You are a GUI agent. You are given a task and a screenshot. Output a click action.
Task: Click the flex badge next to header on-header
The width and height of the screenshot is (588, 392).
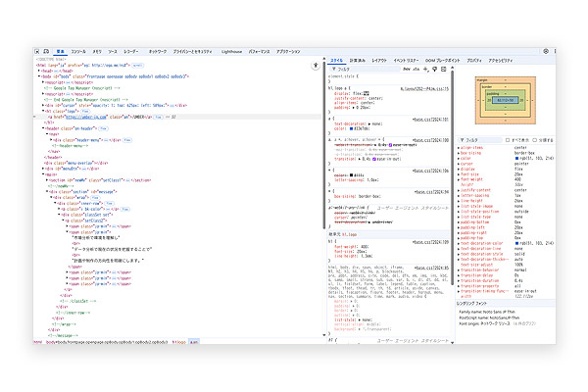[x=103, y=128]
